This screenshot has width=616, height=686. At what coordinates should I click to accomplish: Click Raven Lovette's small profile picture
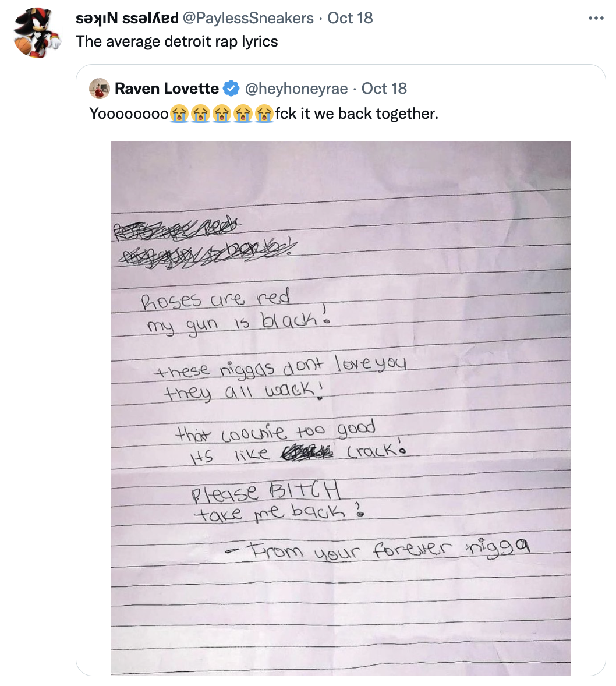(x=100, y=89)
